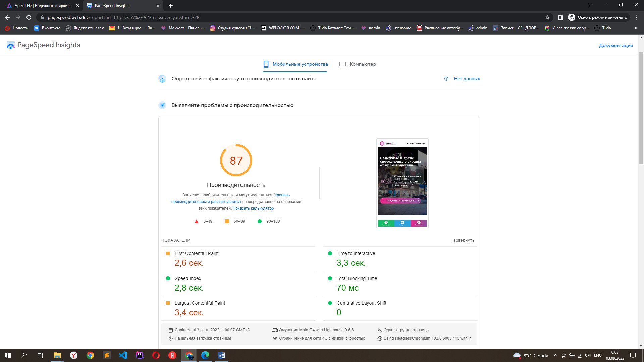This screenshot has width=644, height=362.
Task: Open Chrome side panel icon
Action: (560, 17)
